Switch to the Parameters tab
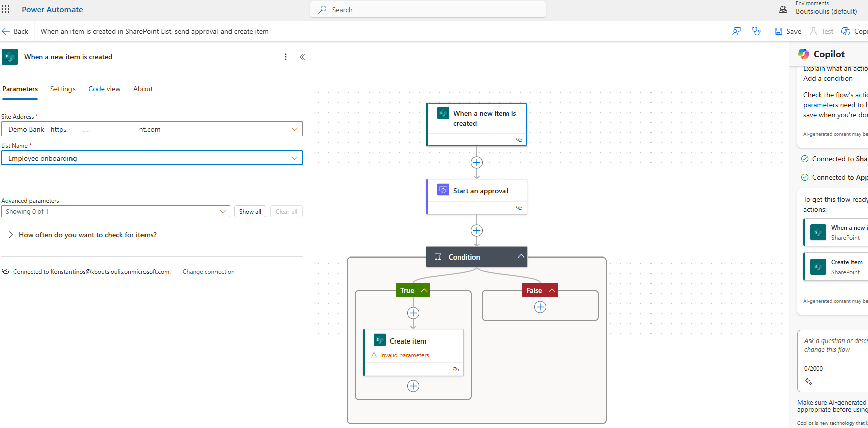Image resolution: width=868 pixels, height=428 pixels. (20, 89)
